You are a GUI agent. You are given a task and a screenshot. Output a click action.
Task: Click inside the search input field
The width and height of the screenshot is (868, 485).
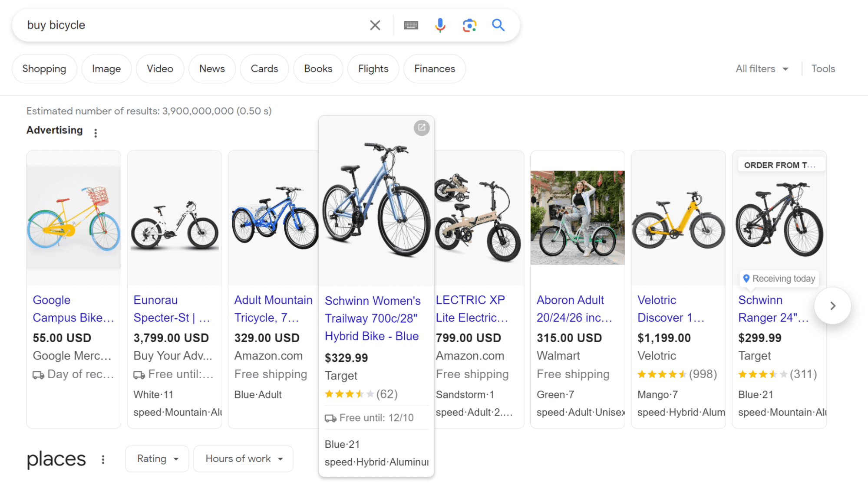[x=174, y=25]
